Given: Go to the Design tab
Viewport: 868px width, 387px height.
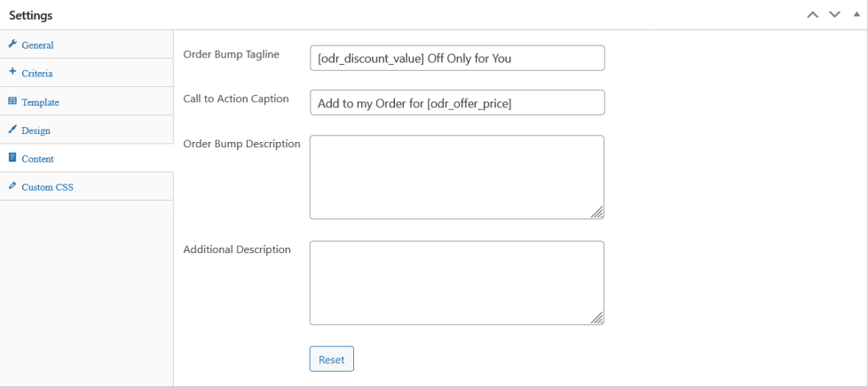Looking at the screenshot, I should coord(36,130).
